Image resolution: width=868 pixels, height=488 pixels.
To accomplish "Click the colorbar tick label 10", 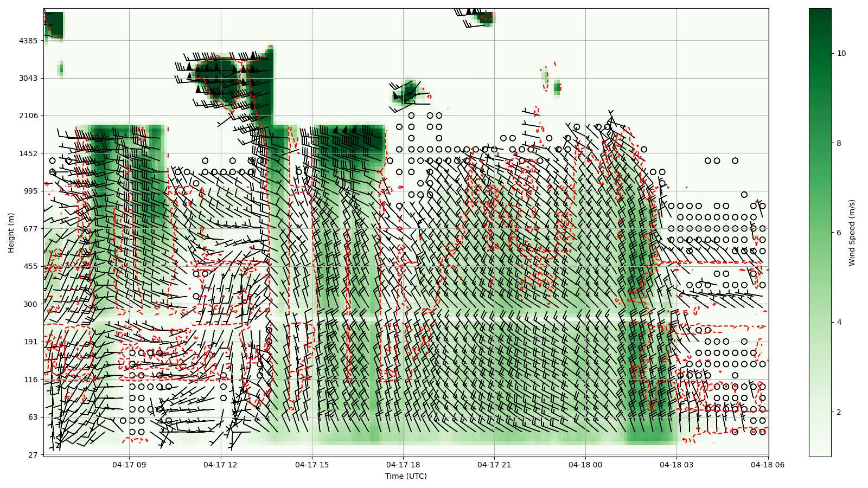I will coord(841,53).
